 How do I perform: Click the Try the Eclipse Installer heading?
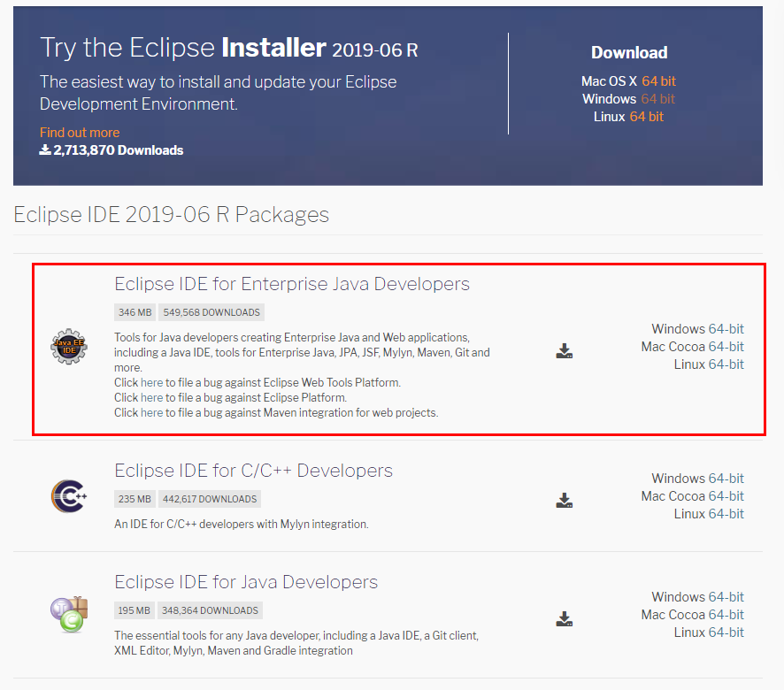pyautogui.click(x=229, y=48)
